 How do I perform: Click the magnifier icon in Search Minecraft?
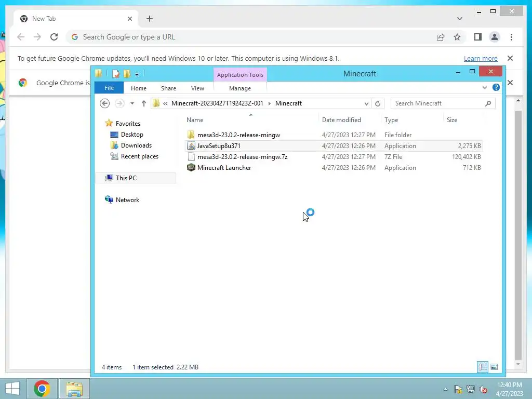click(488, 103)
